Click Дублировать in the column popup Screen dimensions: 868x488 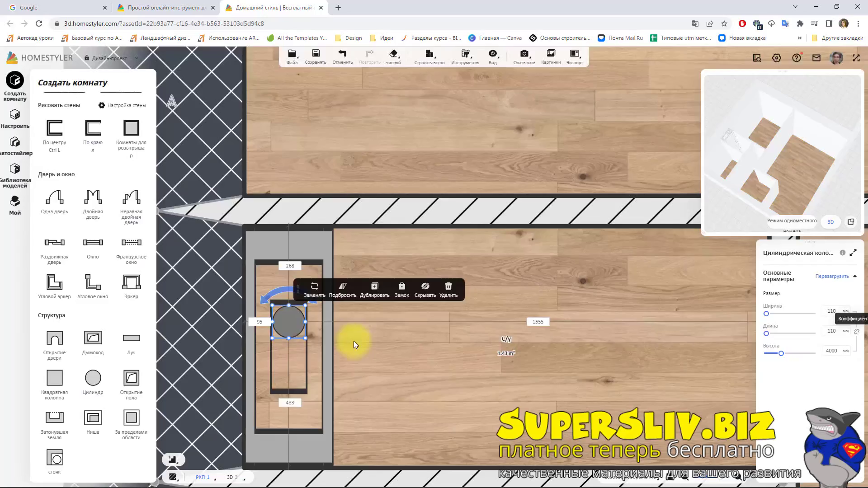pyautogui.click(x=374, y=290)
